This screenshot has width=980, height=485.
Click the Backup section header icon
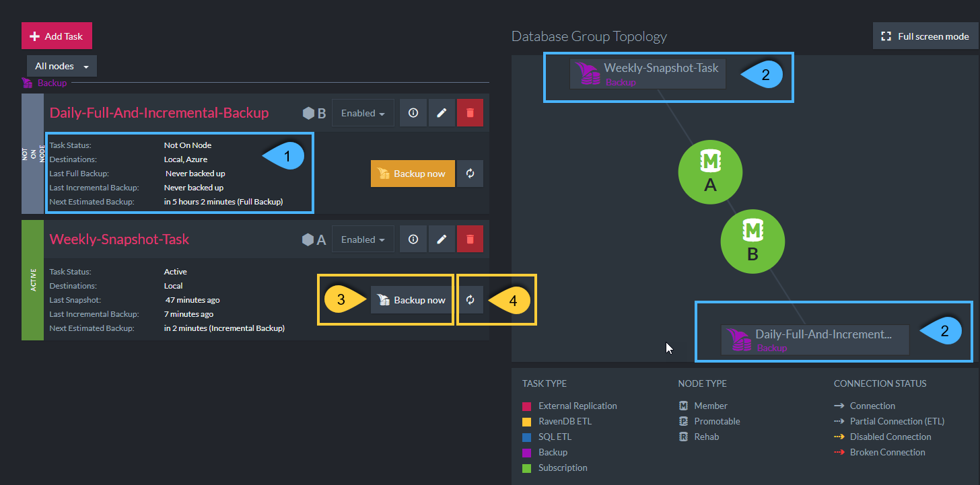(27, 83)
